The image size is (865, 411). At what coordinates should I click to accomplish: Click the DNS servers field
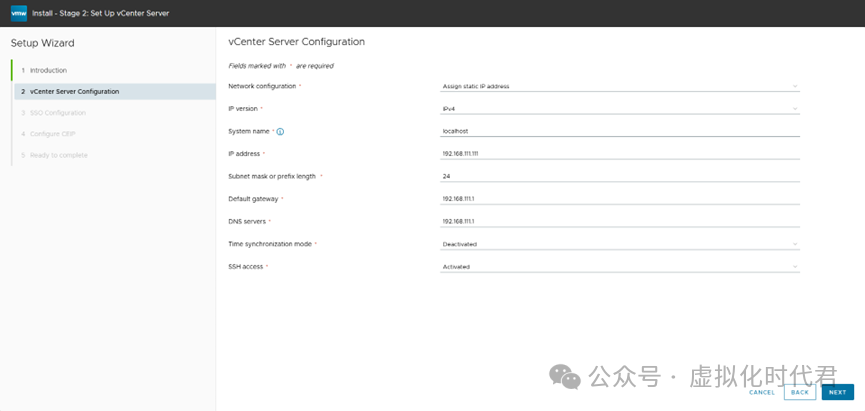click(x=620, y=221)
